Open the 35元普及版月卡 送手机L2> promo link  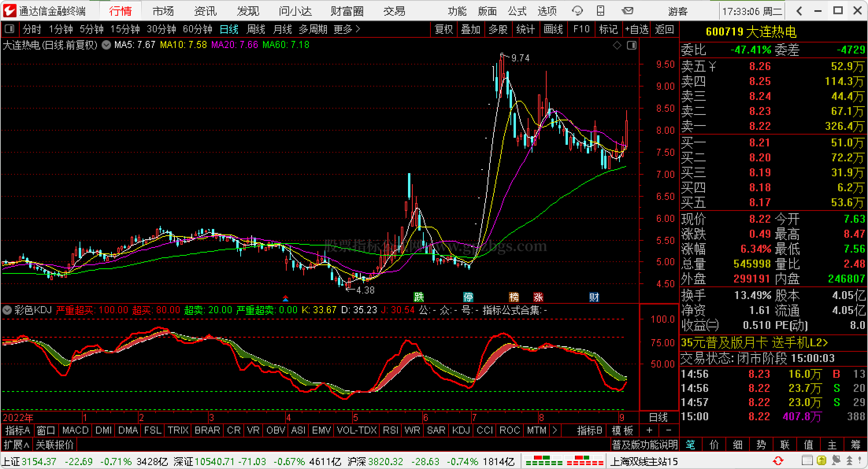755,343
